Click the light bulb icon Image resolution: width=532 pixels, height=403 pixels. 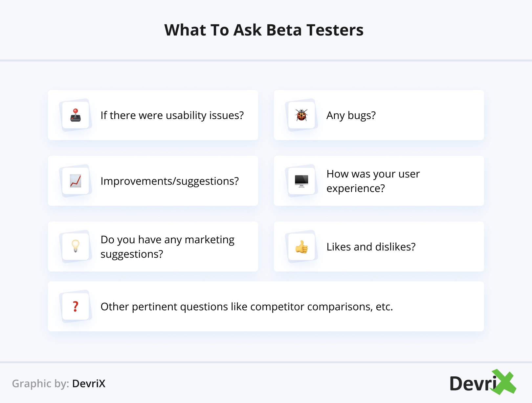(x=76, y=246)
